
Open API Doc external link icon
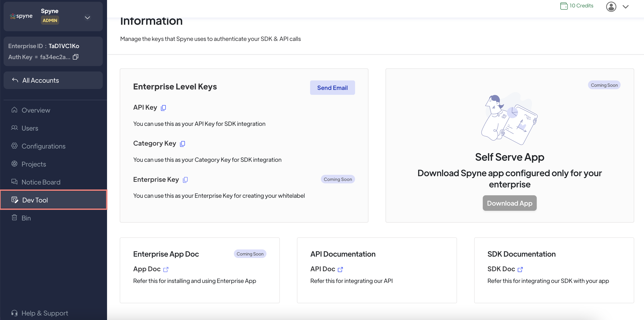(340, 269)
